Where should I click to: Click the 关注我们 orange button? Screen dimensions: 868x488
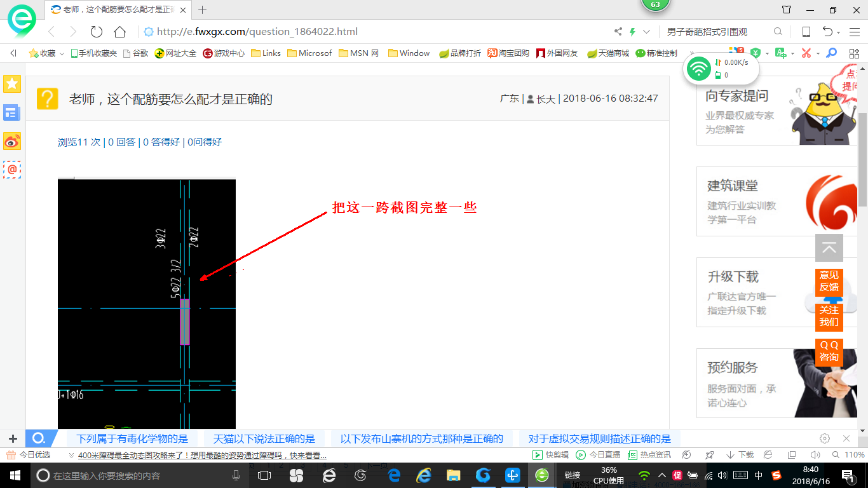[829, 316]
